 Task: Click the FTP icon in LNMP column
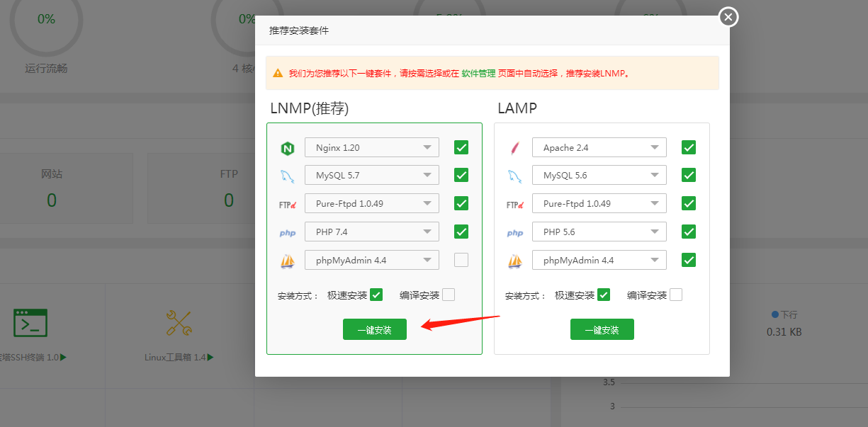tap(287, 204)
